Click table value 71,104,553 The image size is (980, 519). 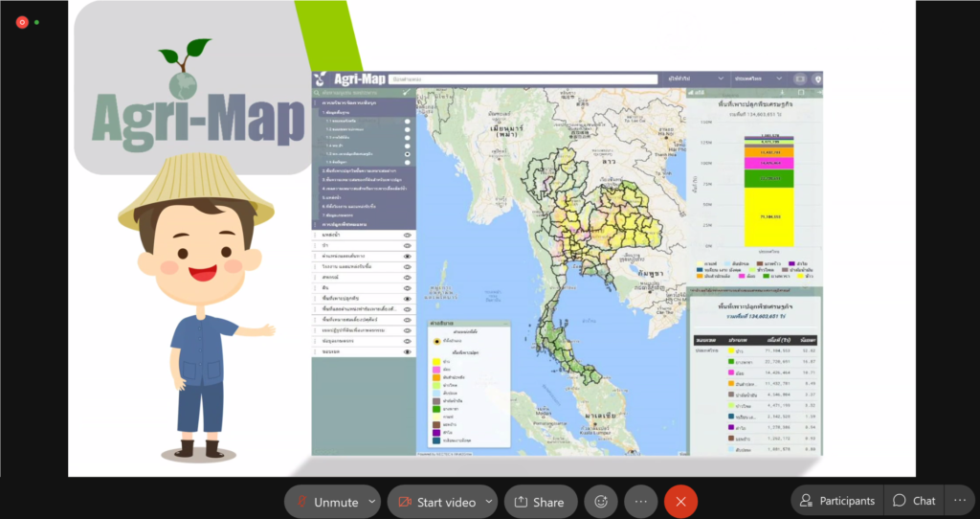click(777, 350)
